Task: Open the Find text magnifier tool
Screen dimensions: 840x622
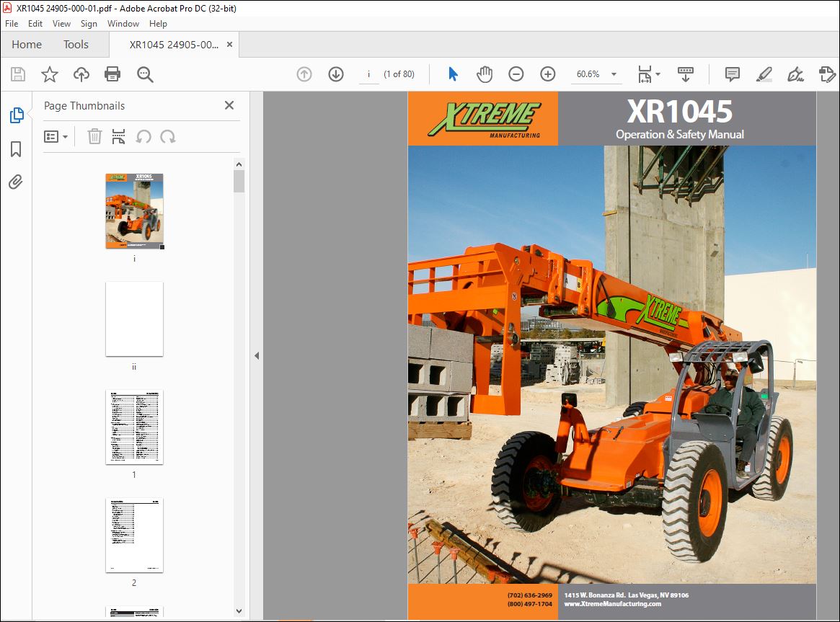Action: coord(145,74)
